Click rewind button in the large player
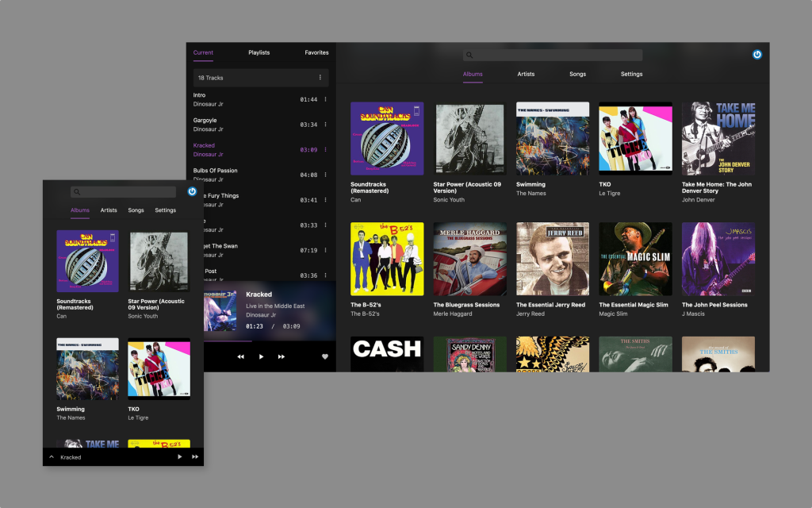 (240, 357)
